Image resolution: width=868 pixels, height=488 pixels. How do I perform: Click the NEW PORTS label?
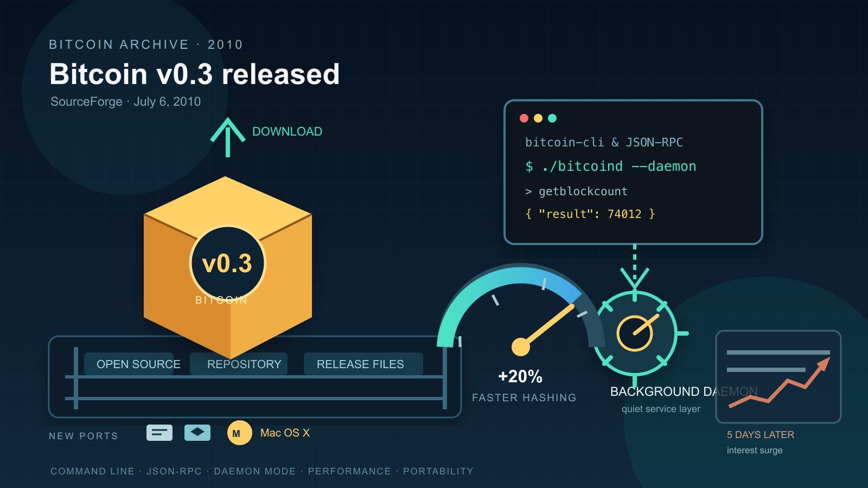pyautogui.click(x=84, y=436)
